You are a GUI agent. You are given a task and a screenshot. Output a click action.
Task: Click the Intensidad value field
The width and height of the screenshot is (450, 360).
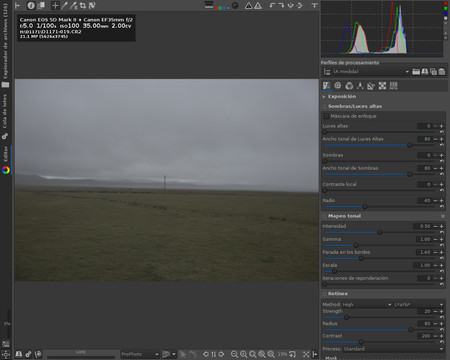[x=422, y=226]
